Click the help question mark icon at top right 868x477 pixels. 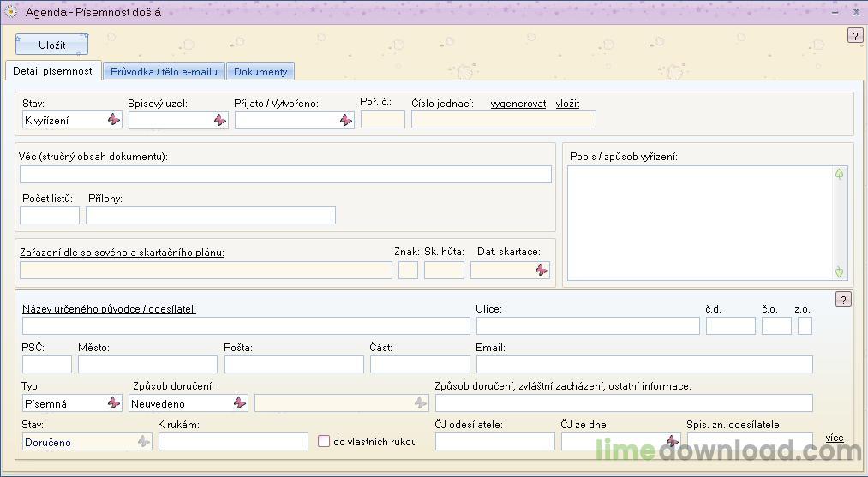[x=855, y=36]
